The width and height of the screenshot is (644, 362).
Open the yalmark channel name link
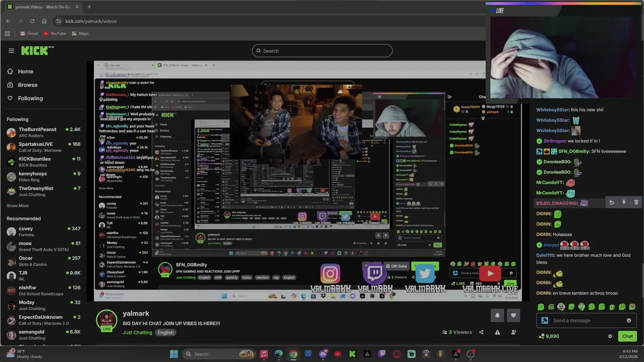point(136,313)
